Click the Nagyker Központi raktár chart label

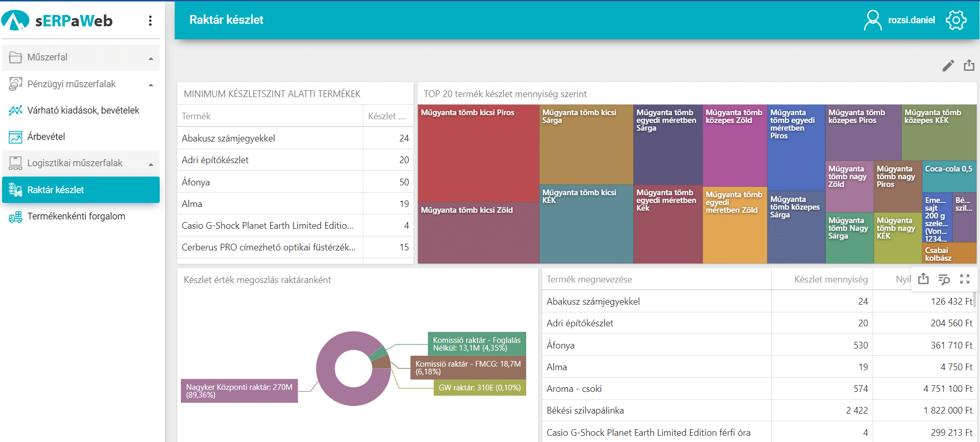[x=239, y=391]
